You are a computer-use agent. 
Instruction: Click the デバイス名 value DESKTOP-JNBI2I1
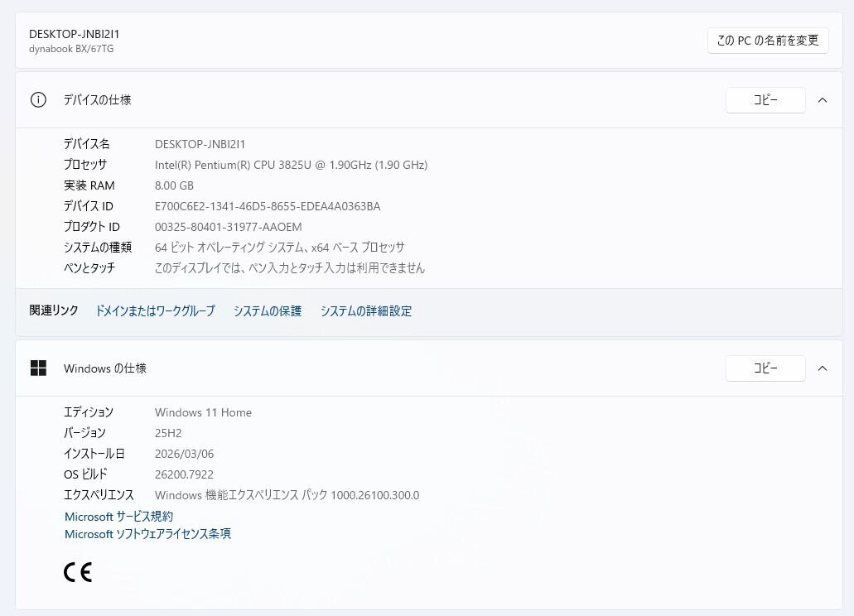200,144
